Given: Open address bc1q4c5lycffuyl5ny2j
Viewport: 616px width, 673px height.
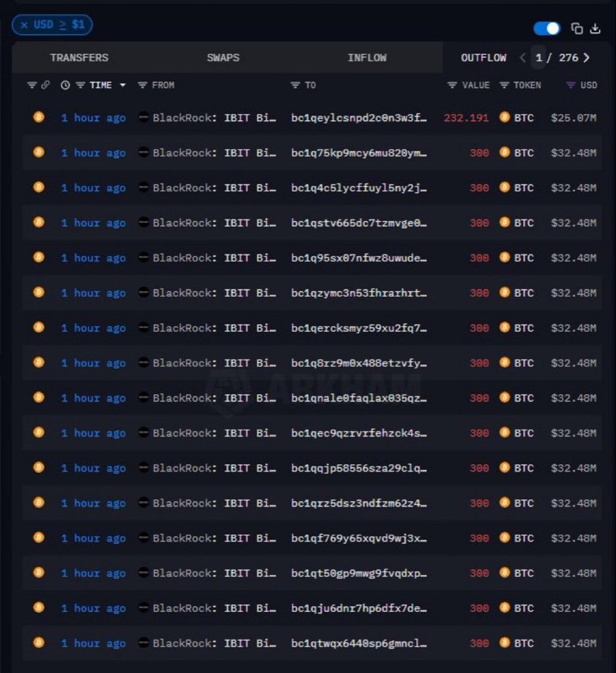Looking at the screenshot, I should pyautogui.click(x=359, y=187).
